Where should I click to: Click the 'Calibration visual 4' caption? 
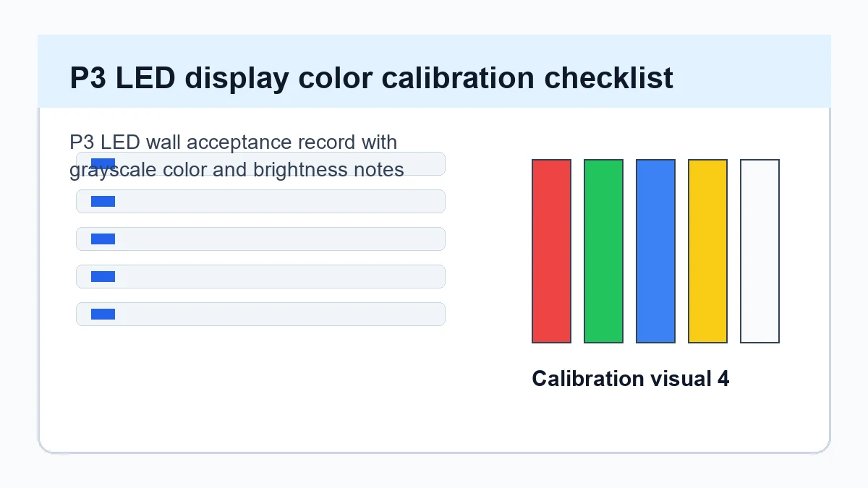(630, 378)
